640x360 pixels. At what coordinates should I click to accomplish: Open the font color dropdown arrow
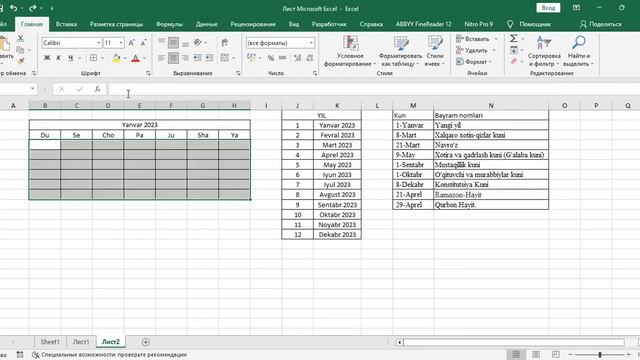point(144,58)
